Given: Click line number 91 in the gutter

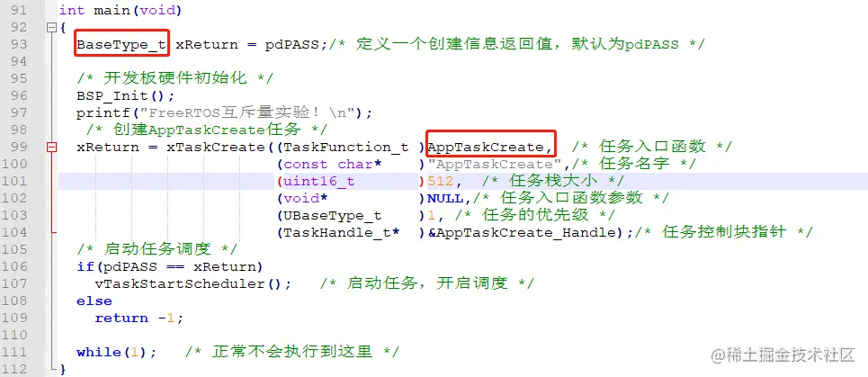Looking at the screenshot, I should pos(18,10).
